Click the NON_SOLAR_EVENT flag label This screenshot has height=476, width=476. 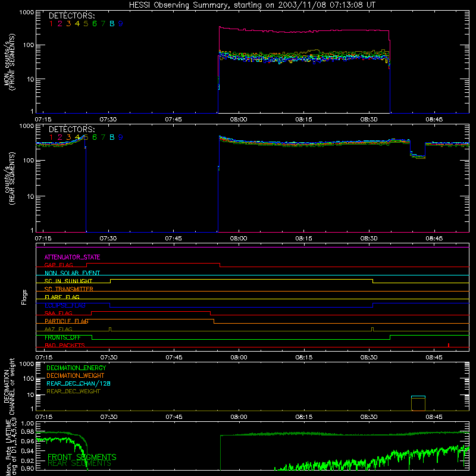(x=72, y=273)
